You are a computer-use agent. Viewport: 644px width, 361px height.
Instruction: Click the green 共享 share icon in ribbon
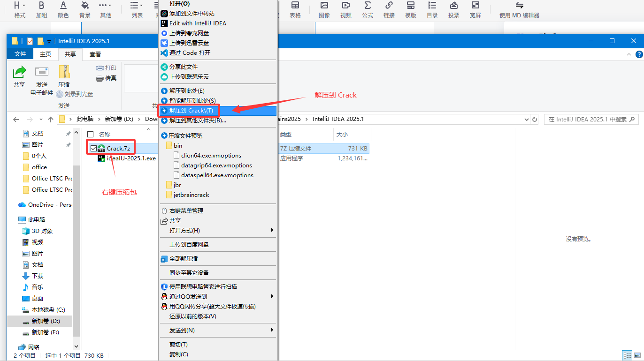19,72
